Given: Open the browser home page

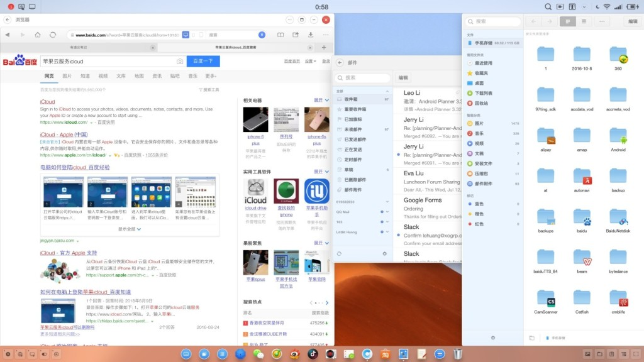Looking at the screenshot, I should point(37,35).
